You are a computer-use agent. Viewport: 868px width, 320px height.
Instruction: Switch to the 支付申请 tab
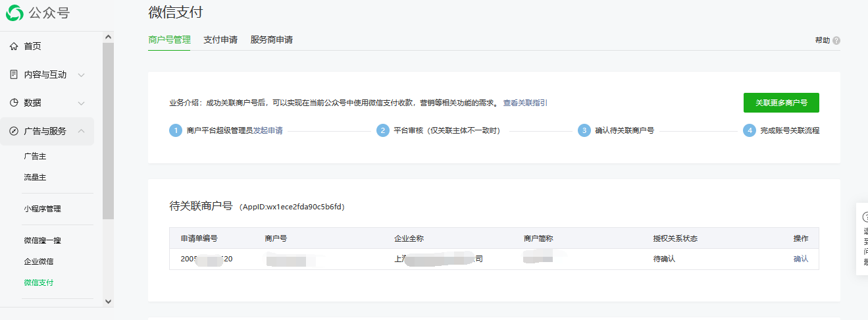(220, 40)
